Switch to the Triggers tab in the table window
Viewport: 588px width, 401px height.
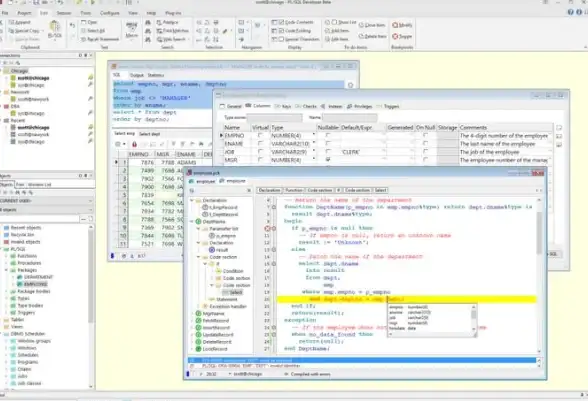click(x=388, y=107)
